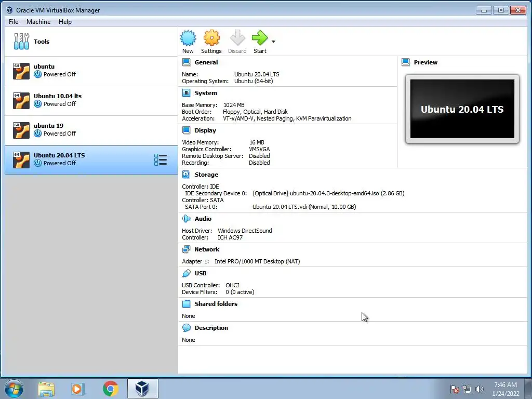Screen dimensions: 532x399
Task: Open the Windows Start orb
Action: [14, 389]
